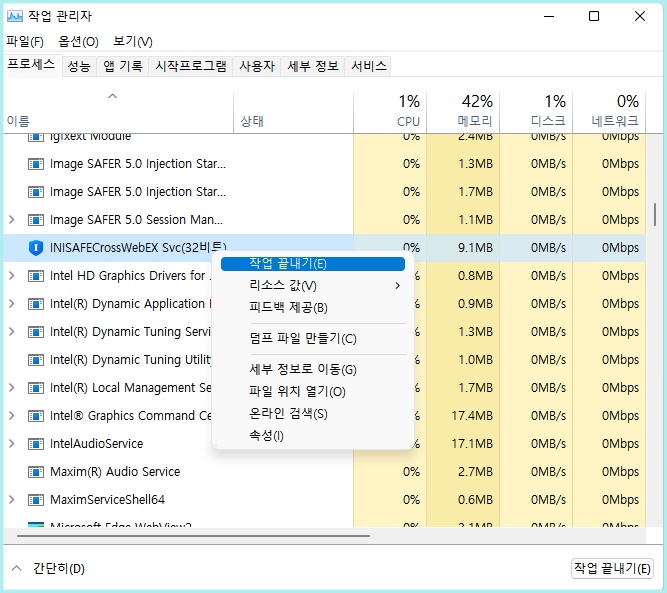
Task: Open the 파일(F) menu
Action: click(25, 42)
